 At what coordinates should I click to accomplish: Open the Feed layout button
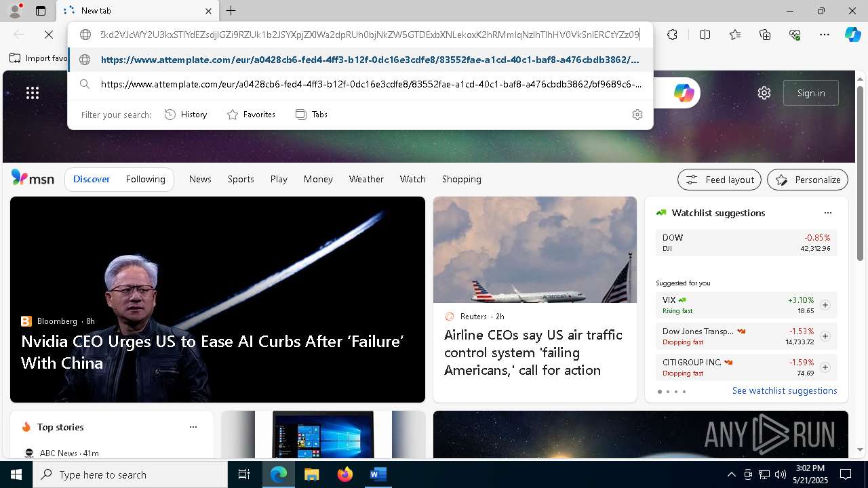click(x=719, y=180)
